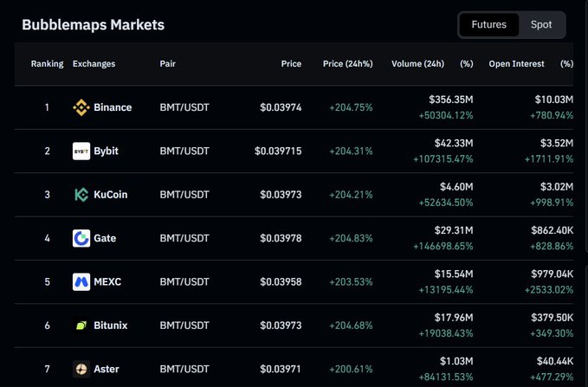Click the Gate exchange logo icon
This screenshot has width=588, height=387.
tap(81, 238)
